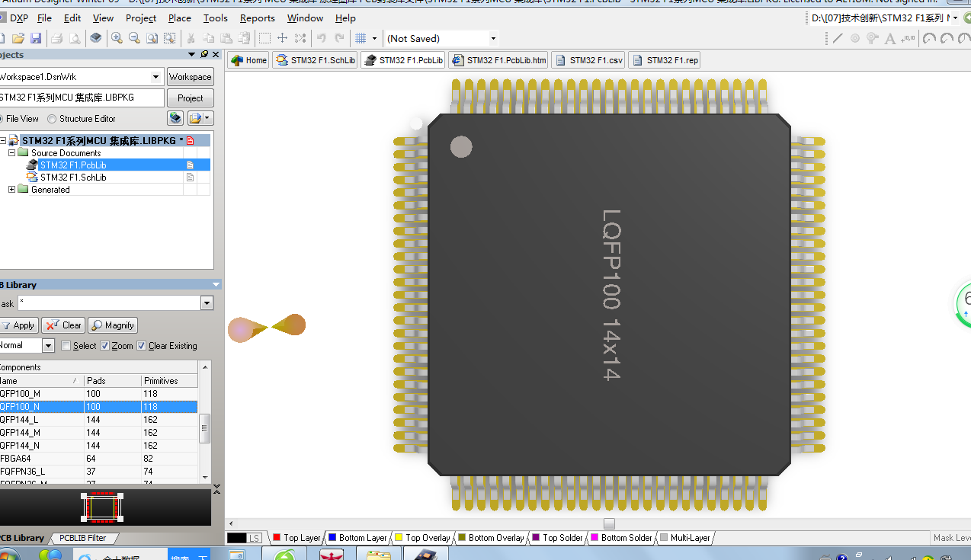
Task: Click the Copy icon in the toolbar
Action: 208,38
